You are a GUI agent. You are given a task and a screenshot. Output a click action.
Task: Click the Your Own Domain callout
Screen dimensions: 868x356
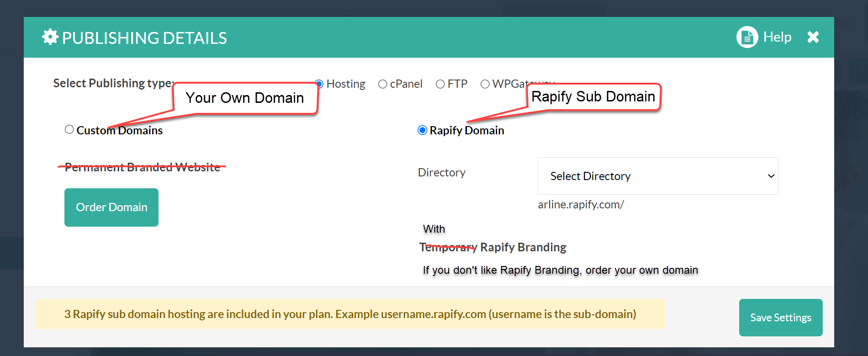245,98
